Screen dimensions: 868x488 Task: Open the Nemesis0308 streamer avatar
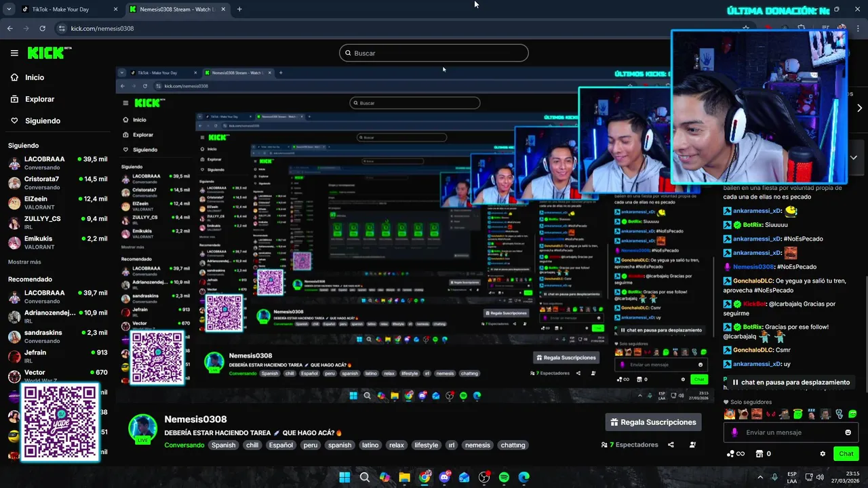(142, 429)
